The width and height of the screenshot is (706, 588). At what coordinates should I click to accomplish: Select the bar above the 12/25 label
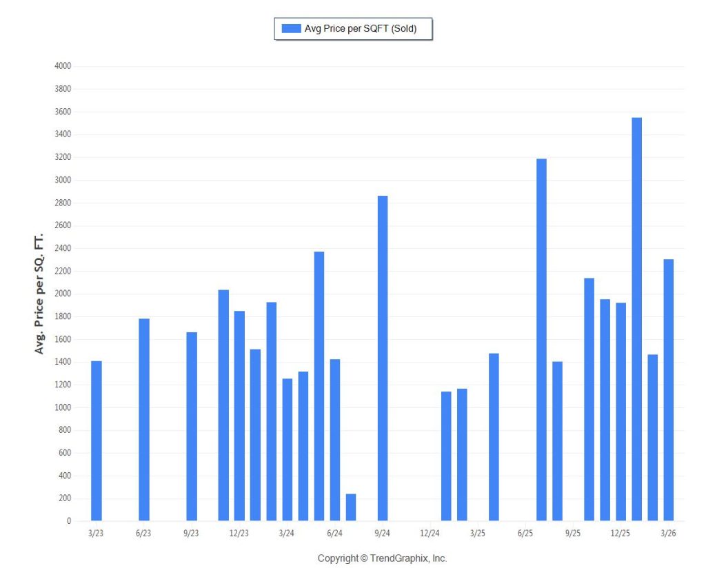coord(621,412)
